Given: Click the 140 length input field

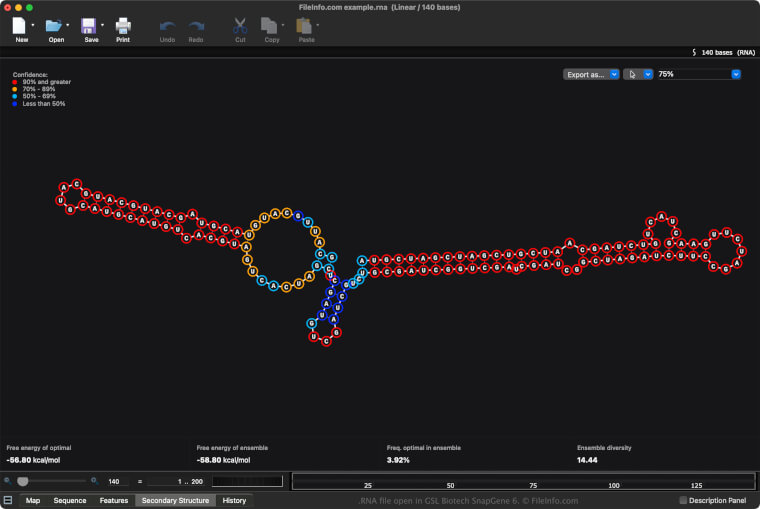Looking at the screenshot, I should pos(116,481).
